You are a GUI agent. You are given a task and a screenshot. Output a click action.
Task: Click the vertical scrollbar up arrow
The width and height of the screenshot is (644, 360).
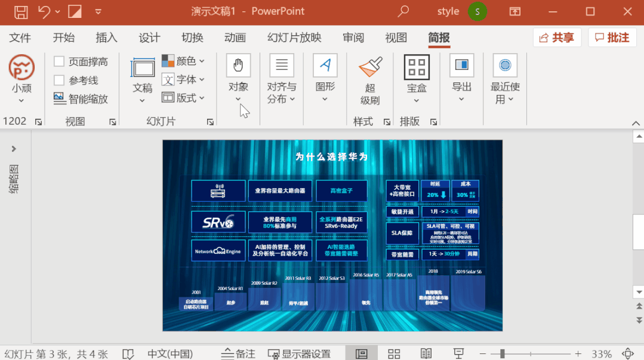tap(639, 137)
